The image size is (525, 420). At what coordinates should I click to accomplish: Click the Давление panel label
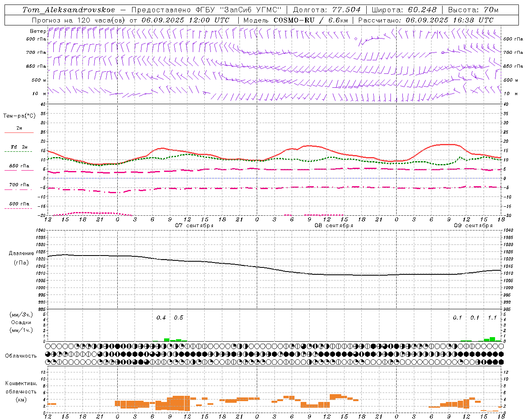click(x=21, y=253)
